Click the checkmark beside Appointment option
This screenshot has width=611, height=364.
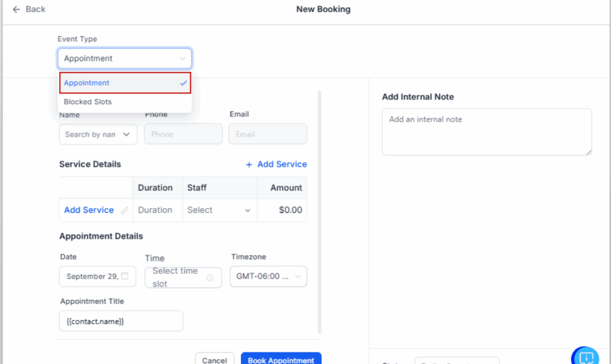point(184,83)
